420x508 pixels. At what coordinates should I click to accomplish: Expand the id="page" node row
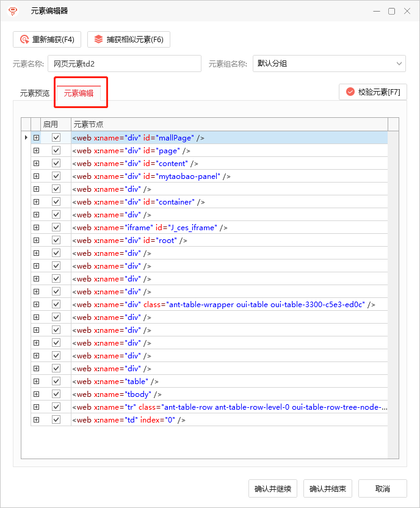click(x=36, y=151)
